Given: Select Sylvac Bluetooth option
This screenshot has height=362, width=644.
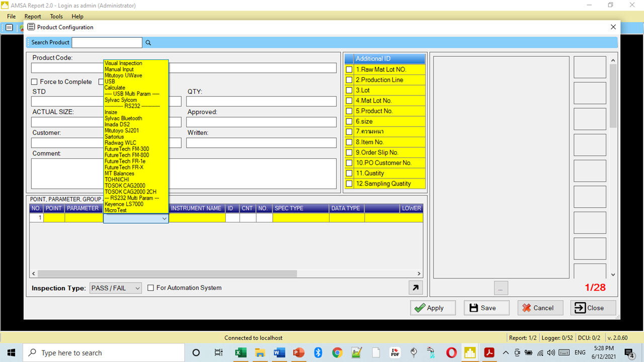Looking at the screenshot, I should pos(123,118).
